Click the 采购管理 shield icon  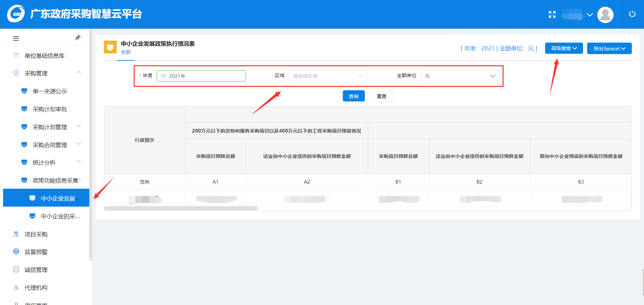(16, 73)
